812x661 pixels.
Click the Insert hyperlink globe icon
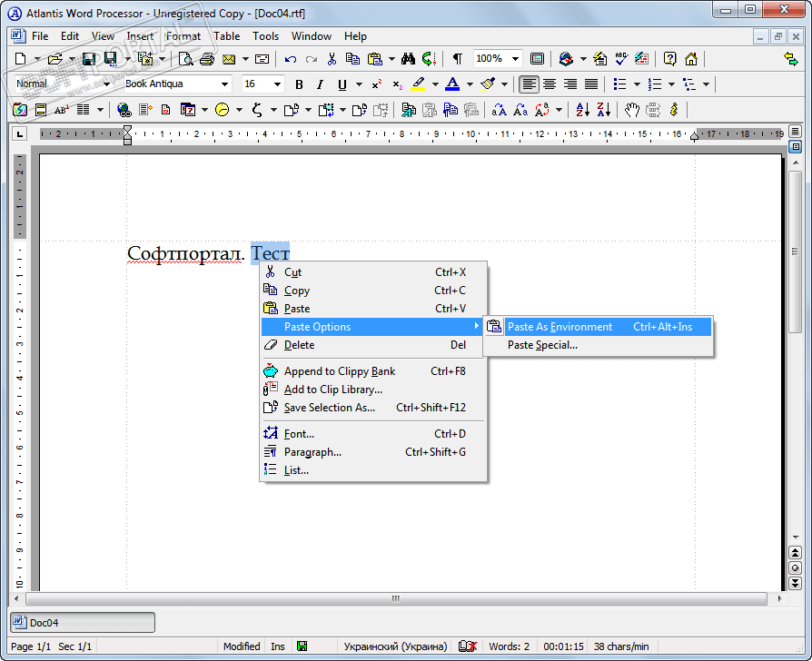(124, 110)
